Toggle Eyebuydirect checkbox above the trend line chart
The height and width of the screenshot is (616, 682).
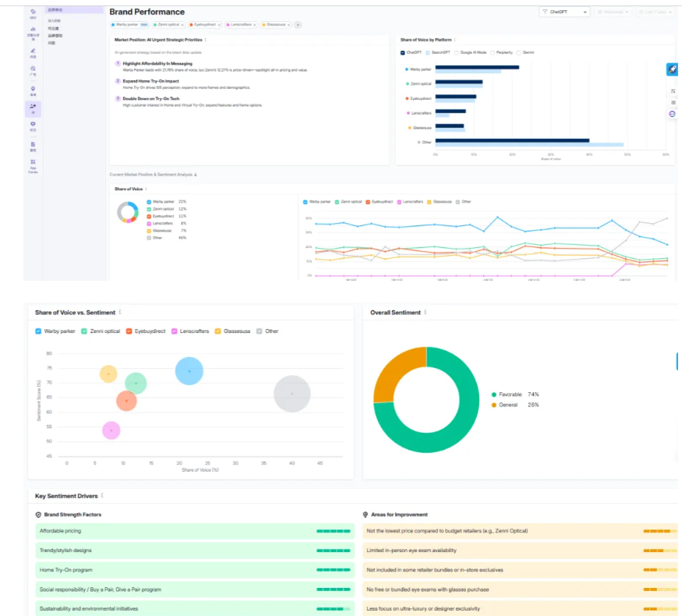point(368,202)
